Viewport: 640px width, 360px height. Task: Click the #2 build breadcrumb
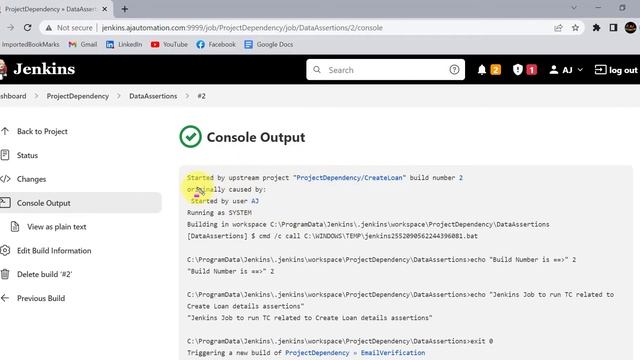(202, 96)
